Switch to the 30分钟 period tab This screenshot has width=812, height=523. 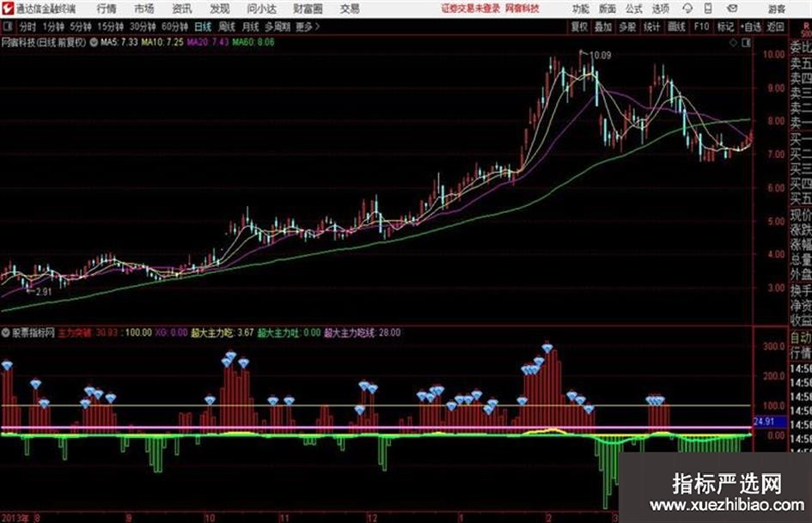click(143, 27)
